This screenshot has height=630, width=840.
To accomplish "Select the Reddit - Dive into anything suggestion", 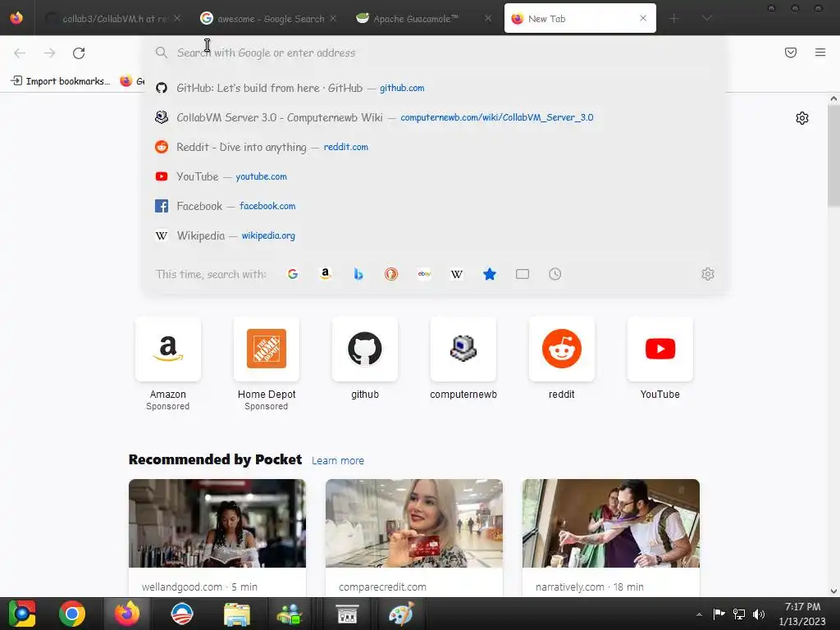I will click(434, 147).
